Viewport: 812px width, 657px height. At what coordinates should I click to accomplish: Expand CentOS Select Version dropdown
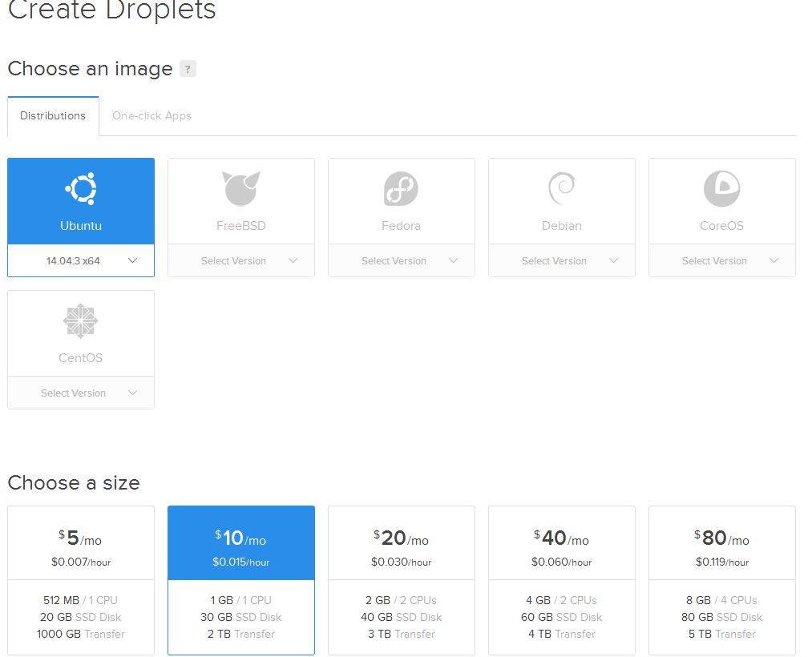(x=81, y=393)
